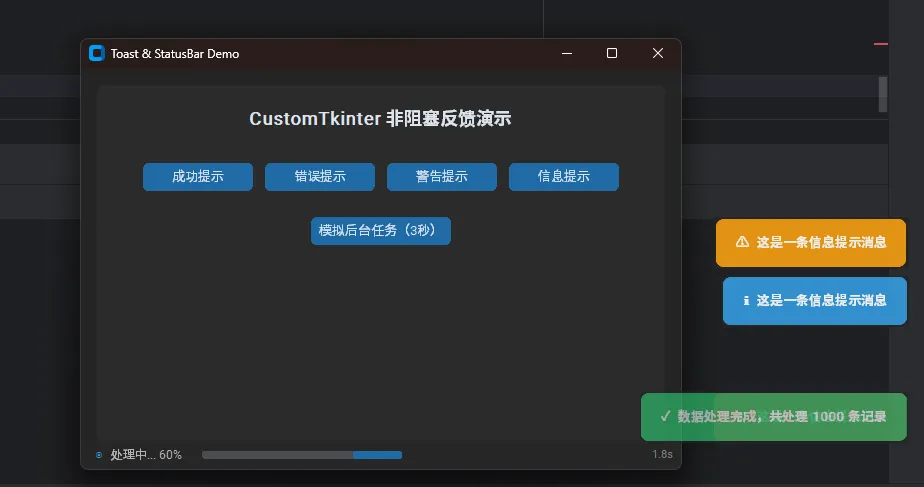Click the warning triangle icon in orange toast
Viewport: 924px width, 487px height.
742,242
